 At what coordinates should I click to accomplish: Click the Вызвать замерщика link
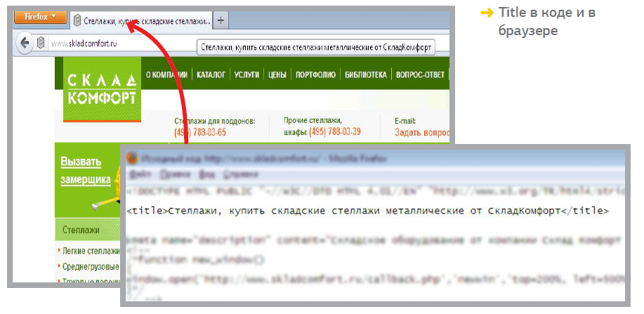point(86,171)
